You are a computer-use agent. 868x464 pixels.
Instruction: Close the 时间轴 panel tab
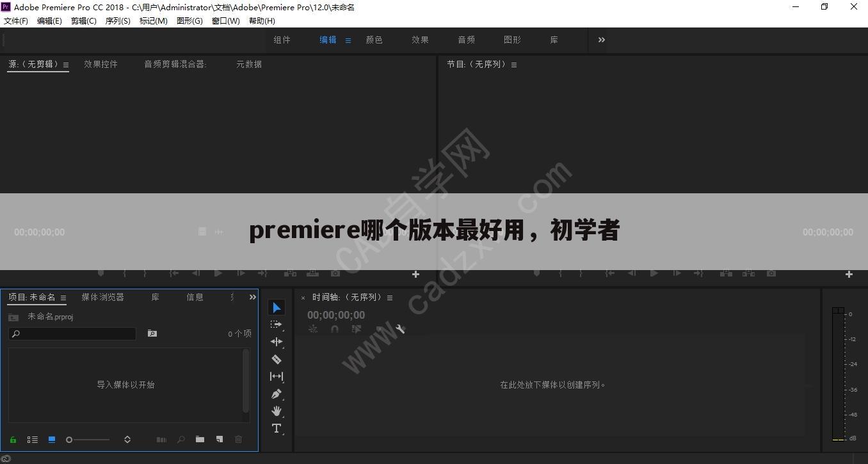(303, 298)
